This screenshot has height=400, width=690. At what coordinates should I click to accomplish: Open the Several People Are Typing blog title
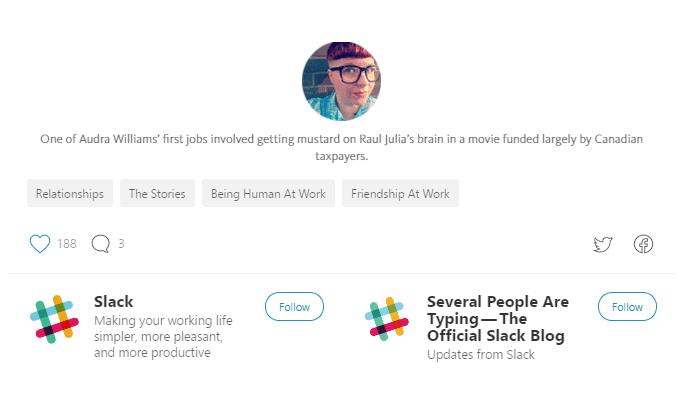[x=497, y=319]
